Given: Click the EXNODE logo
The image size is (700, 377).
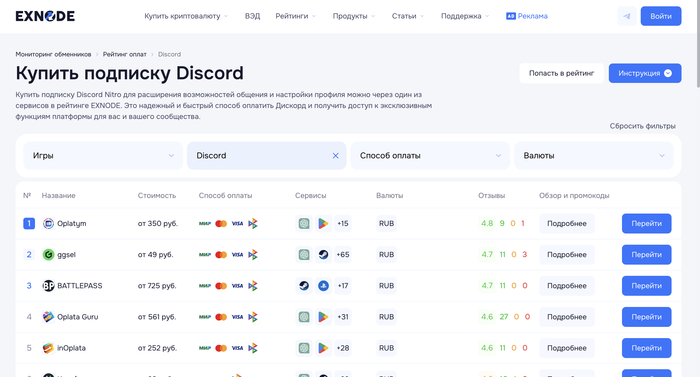Looking at the screenshot, I should (45, 16).
